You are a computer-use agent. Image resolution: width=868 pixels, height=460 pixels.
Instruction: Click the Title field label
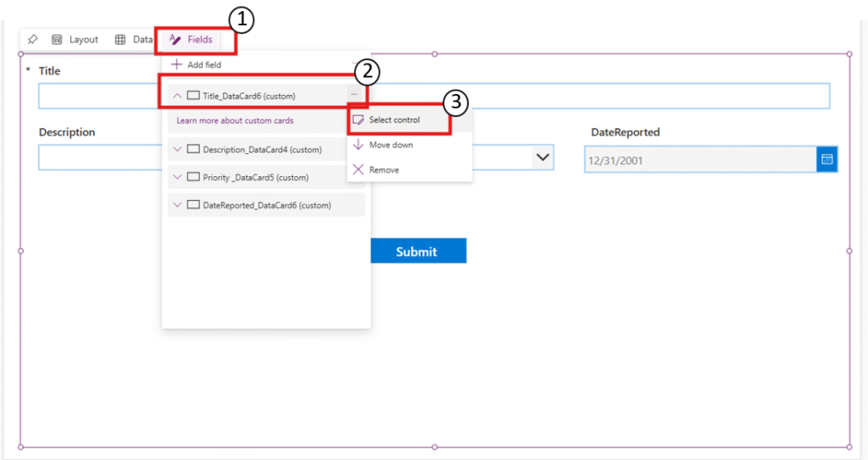click(x=49, y=71)
